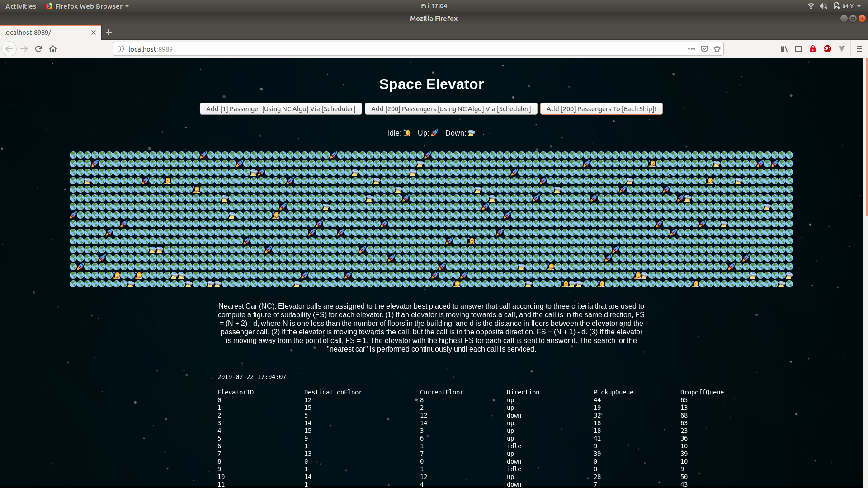Select the localhost:8989 tab
The image size is (868, 488).
point(45,33)
